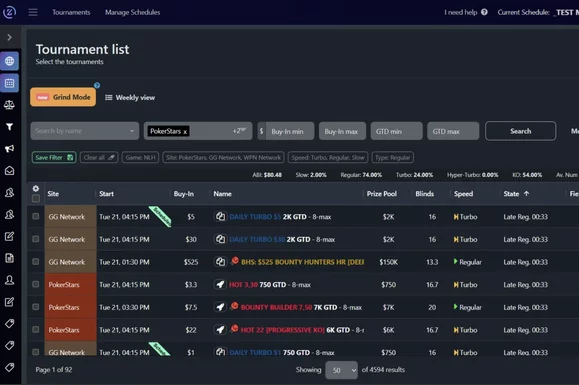Open the Tournaments menu

[71, 12]
